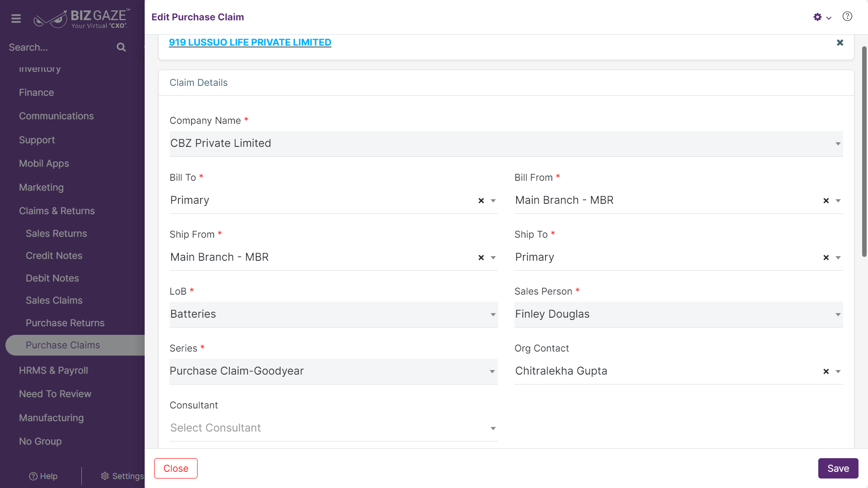Click the sidebar Search field
Image resolution: width=868 pixels, height=488 pixels.
pyautogui.click(x=61, y=47)
